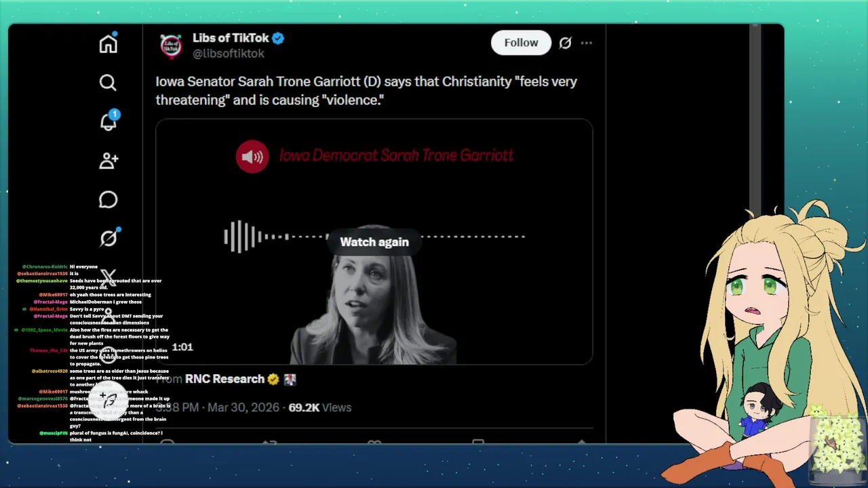Follow the Libs of TikTok account
The height and width of the screenshot is (488, 868).
click(x=521, y=43)
